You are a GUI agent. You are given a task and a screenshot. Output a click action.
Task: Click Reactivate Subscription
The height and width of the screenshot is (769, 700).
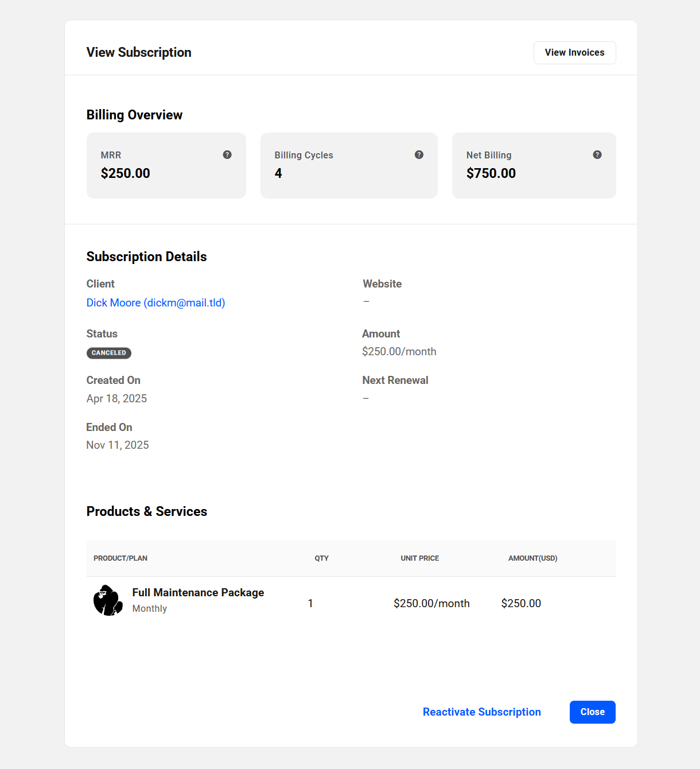(482, 712)
